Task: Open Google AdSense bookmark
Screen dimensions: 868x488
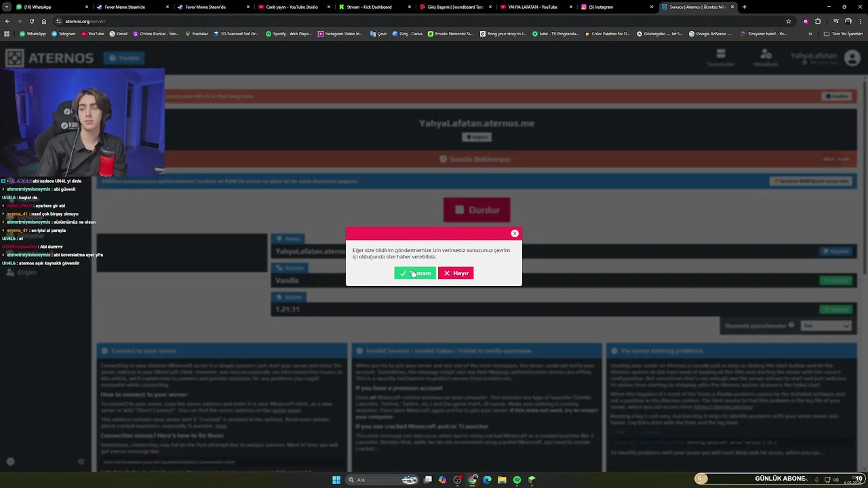Action: pyautogui.click(x=710, y=33)
